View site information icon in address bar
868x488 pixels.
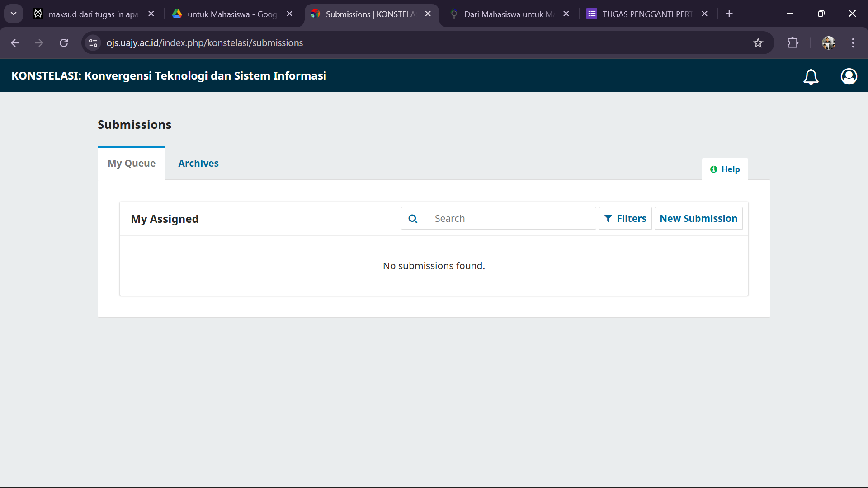(x=93, y=43)
